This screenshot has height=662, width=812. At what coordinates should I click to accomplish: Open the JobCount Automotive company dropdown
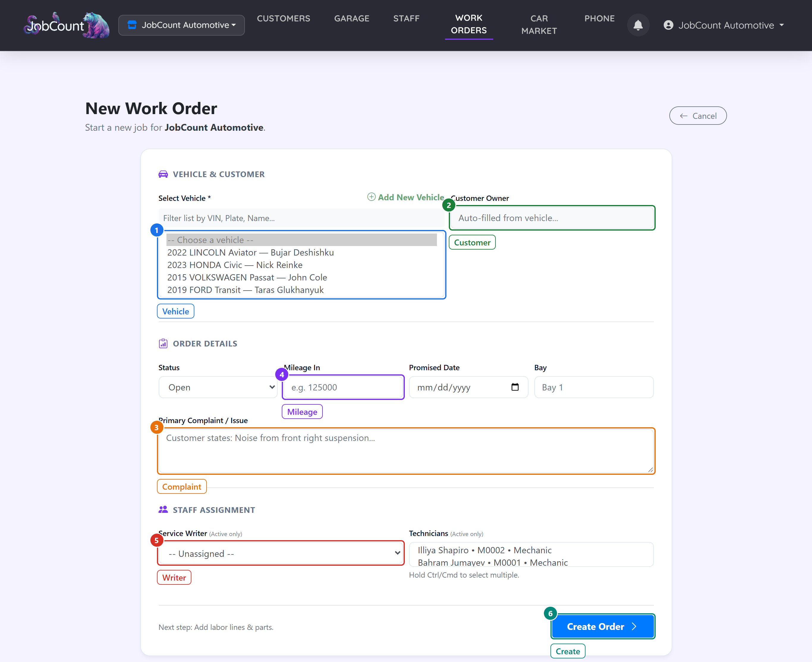pos(182,25)
